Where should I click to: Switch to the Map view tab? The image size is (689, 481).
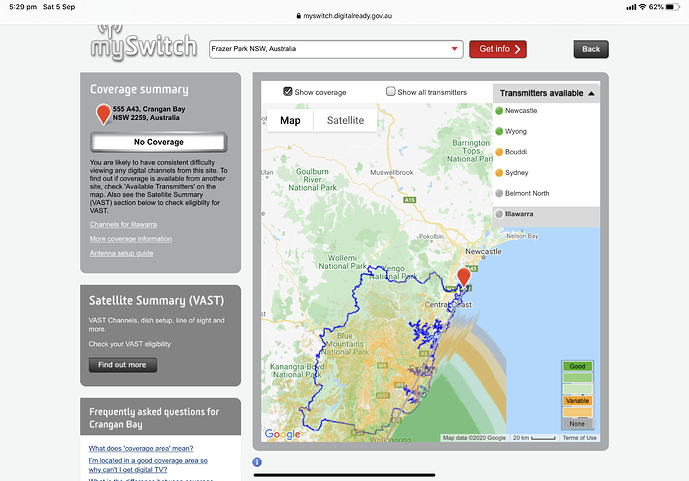tap(290, 120)
